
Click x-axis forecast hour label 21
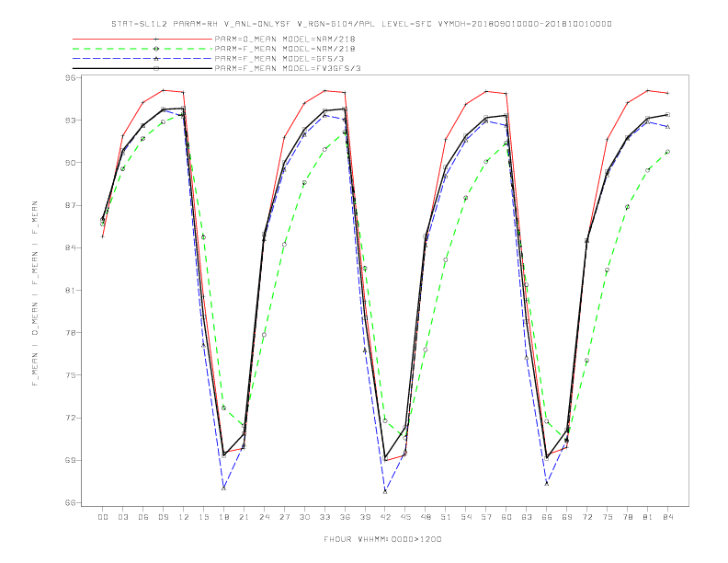coord(244,517)
